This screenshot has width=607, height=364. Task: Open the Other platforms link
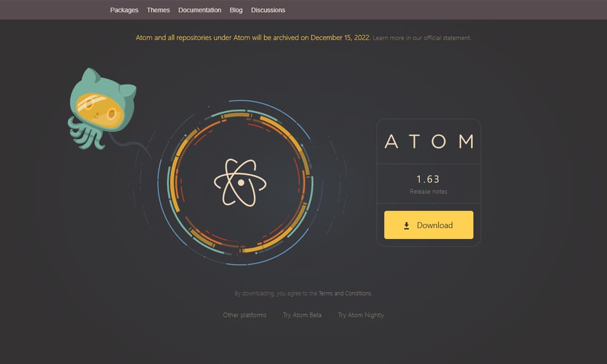coord(245,315)
